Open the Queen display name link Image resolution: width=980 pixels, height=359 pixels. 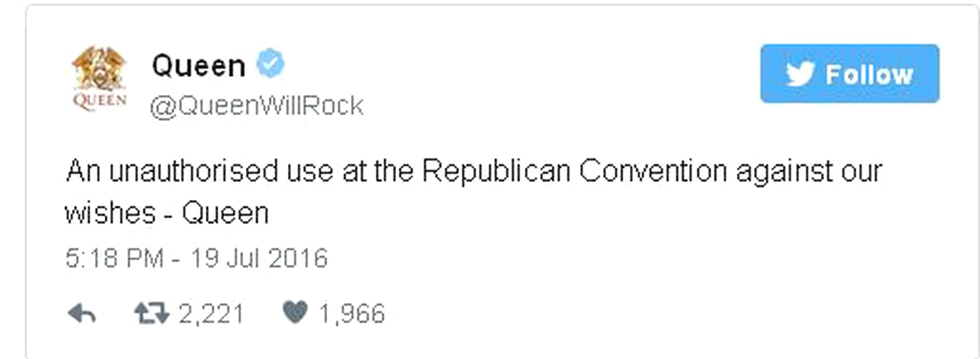199,66
